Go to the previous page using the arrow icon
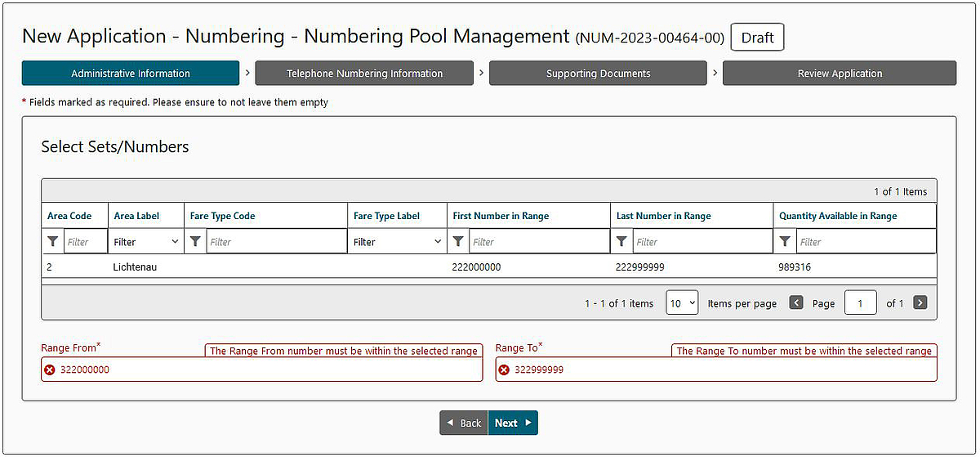The width and height of the screenshot is (980, 457). tap(796, 302)
